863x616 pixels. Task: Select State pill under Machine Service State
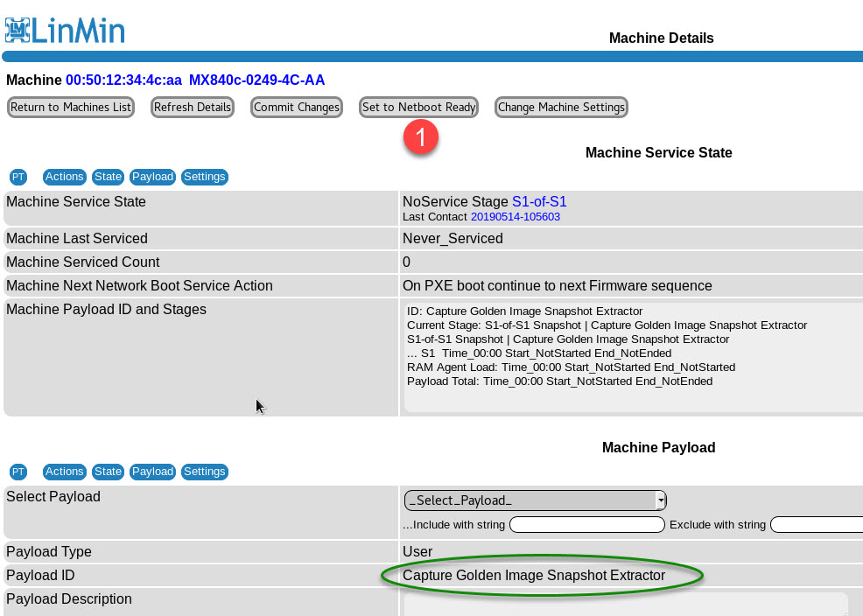coord(108,177)
